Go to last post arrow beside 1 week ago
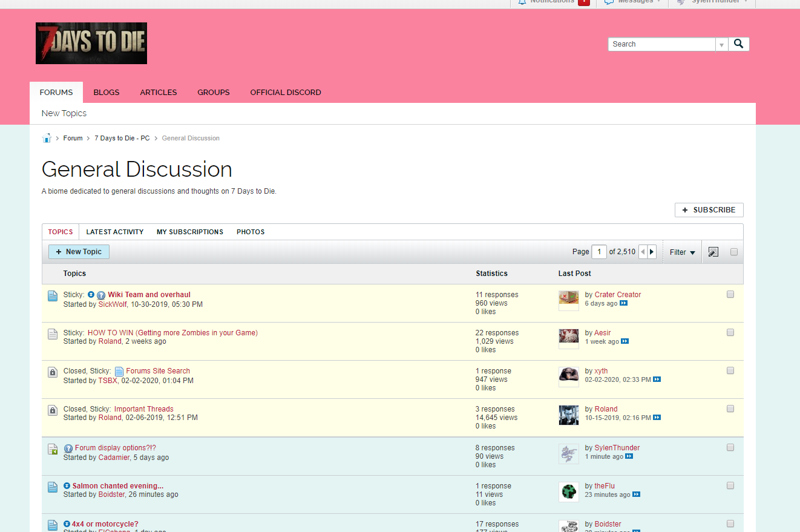The image size is (800, 532). 625,341
